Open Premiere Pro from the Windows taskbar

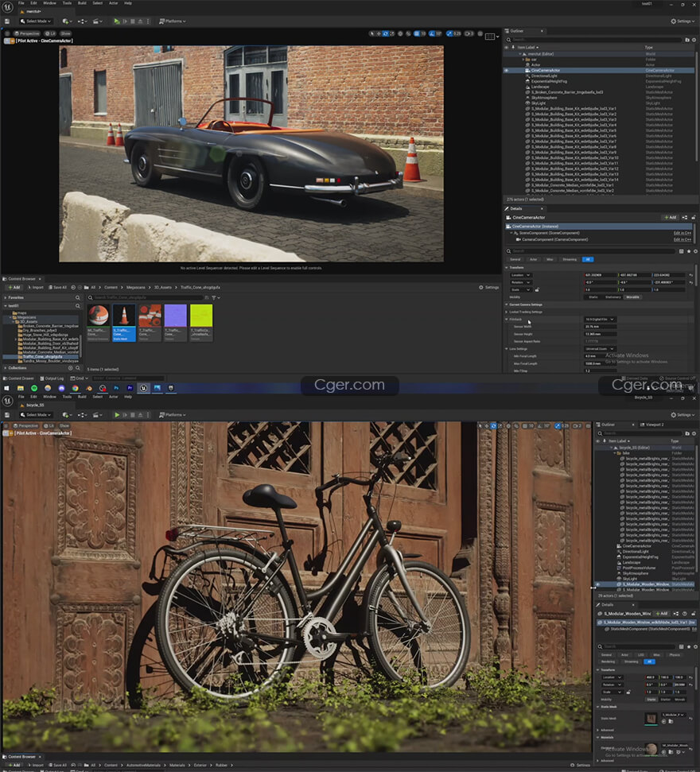point(130,389)
